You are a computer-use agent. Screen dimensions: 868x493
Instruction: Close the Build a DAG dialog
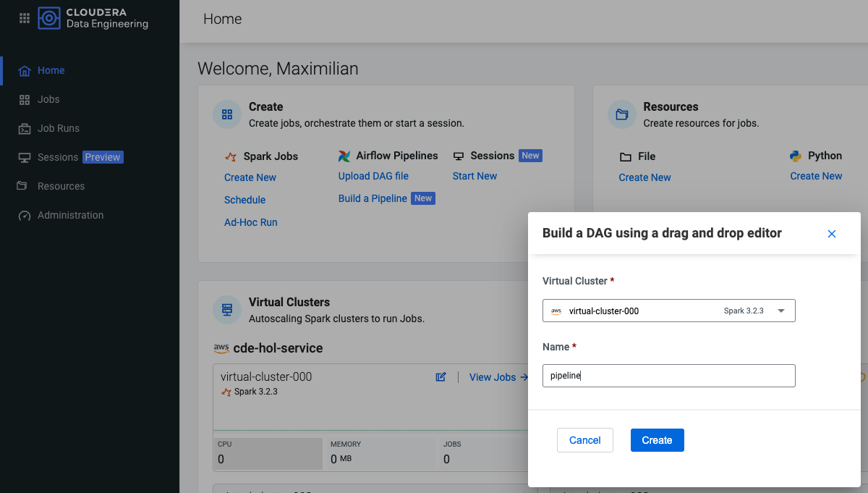pyautogui.click(x=832, y=234)
